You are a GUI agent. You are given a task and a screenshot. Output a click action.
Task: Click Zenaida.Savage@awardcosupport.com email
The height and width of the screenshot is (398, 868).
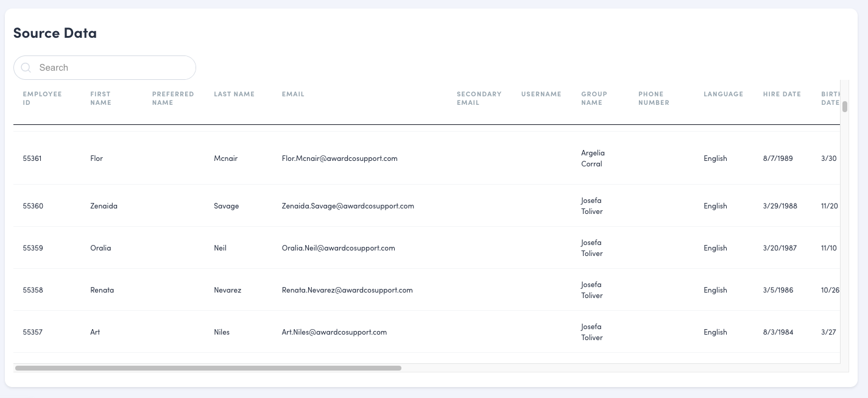click(348, 206)
